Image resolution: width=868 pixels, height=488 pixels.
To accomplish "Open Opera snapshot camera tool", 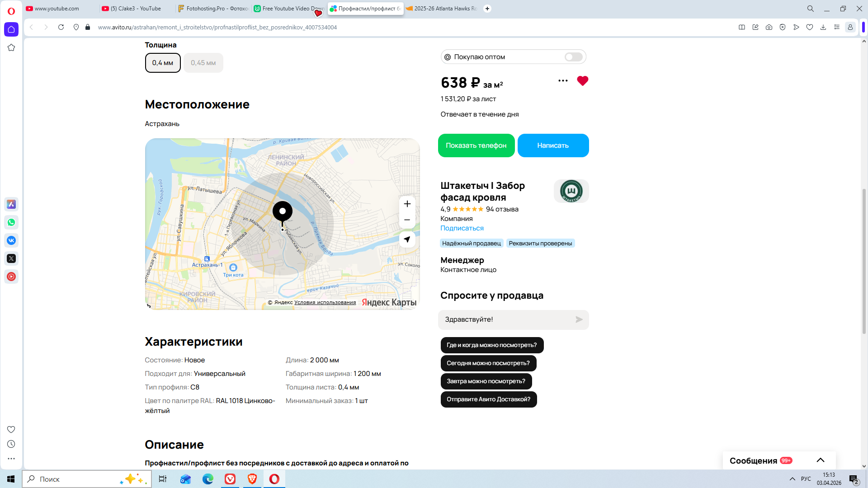I will [x=769, y=27].
